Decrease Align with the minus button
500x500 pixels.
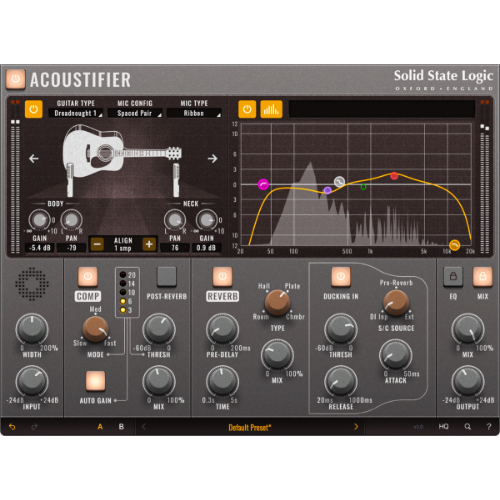pos(97,244)
